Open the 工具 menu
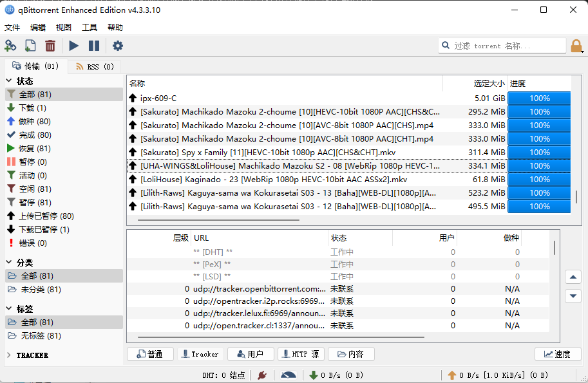 point(90,27)
